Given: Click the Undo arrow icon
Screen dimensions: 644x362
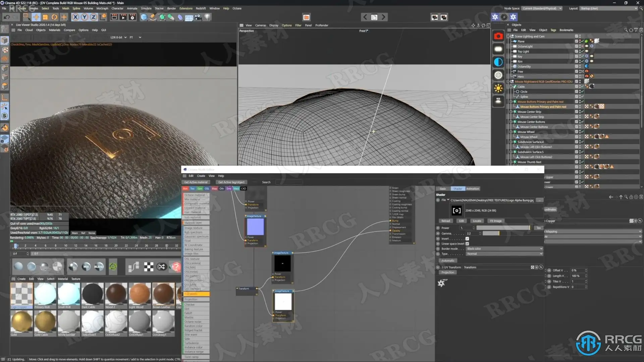Looking at the screenshot, I should [x=6, y=17].
